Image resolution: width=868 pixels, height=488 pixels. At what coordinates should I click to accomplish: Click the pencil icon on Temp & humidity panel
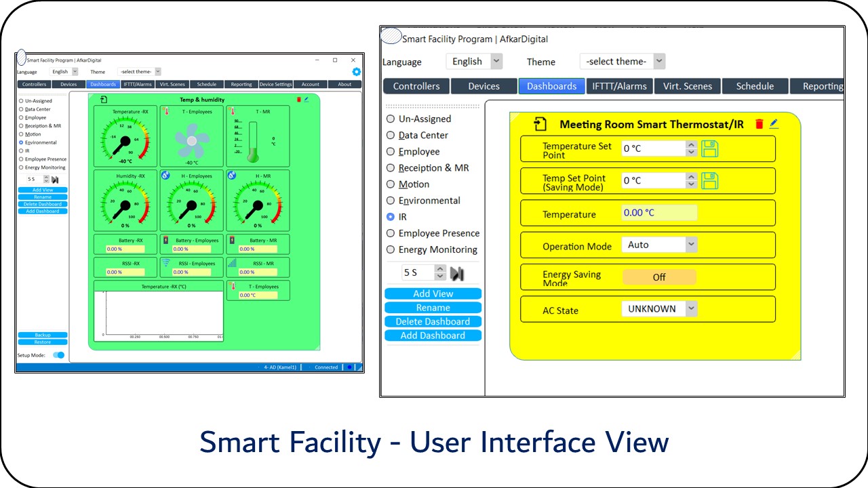point(306,100)
